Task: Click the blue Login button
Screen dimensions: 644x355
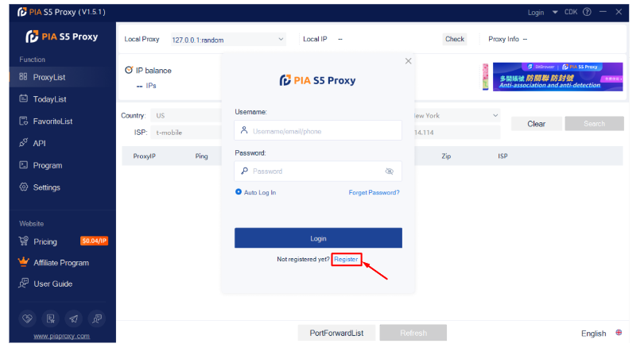Action: (x=318, y=238)
